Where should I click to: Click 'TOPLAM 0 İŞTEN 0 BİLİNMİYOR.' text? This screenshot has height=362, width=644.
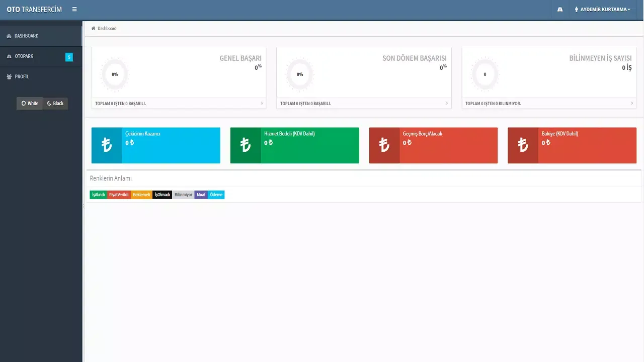[493, 104]
